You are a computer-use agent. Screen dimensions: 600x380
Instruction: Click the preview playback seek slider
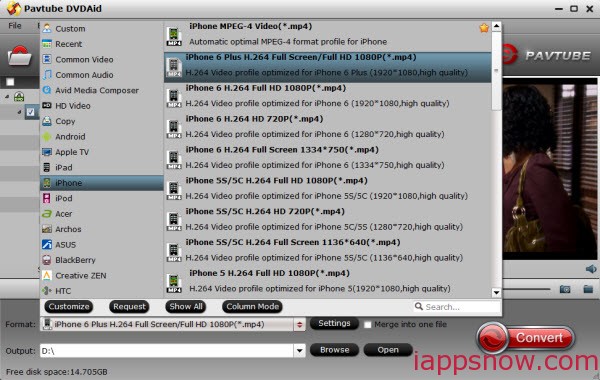click(x=526, y=289)
